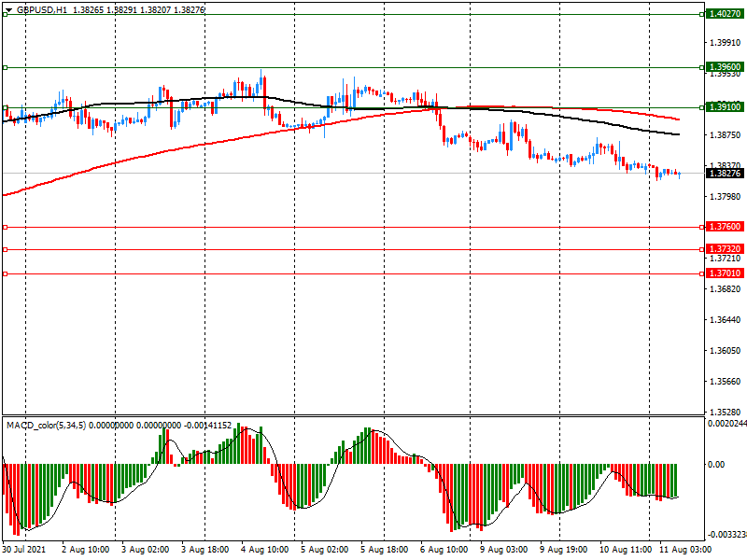This screenshot has width=747, height=560.
Task: Click the 1.36820 price scale value
Action: 726,288
